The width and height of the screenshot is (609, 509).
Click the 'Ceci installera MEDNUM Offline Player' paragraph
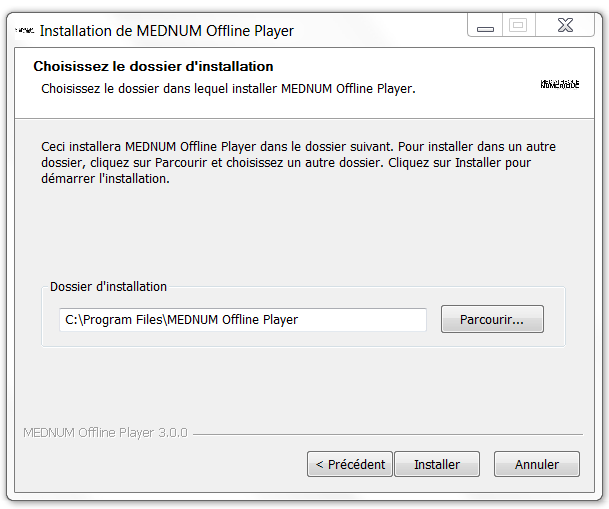tap(293, 163)
